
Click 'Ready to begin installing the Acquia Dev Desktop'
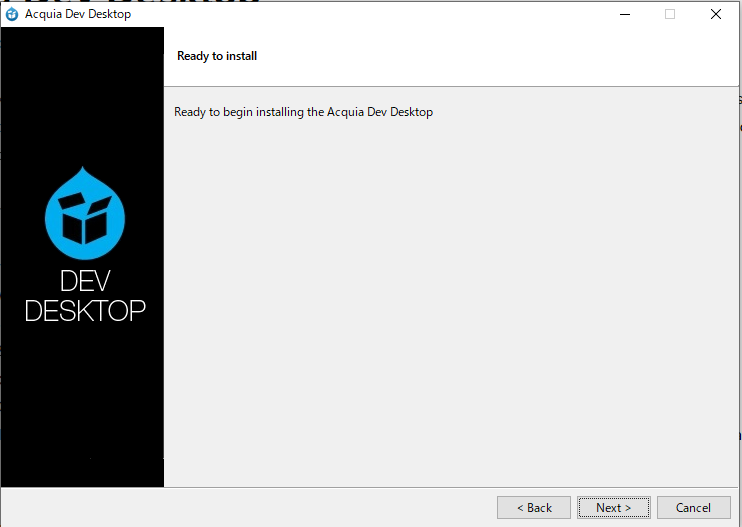point(303,112)
